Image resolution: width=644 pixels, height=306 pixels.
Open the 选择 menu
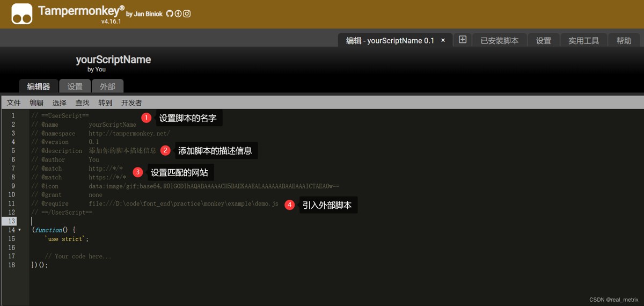(x=60, y=103)
